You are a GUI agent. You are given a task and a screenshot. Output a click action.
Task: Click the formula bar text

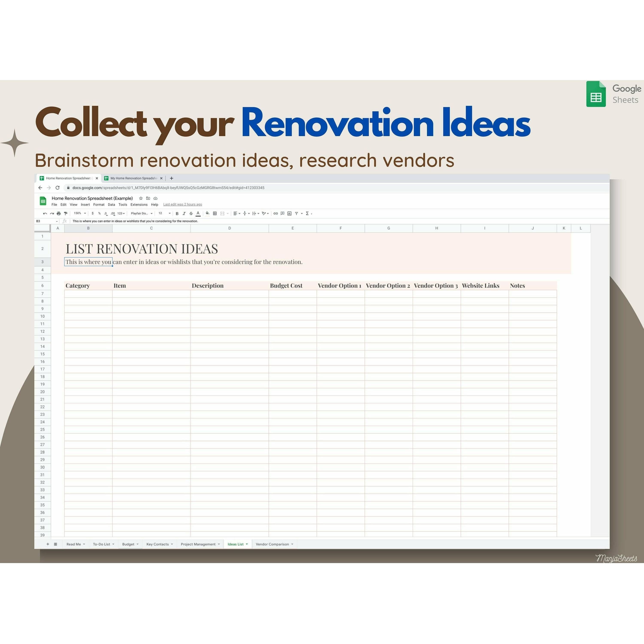click(x=135, y=221)
